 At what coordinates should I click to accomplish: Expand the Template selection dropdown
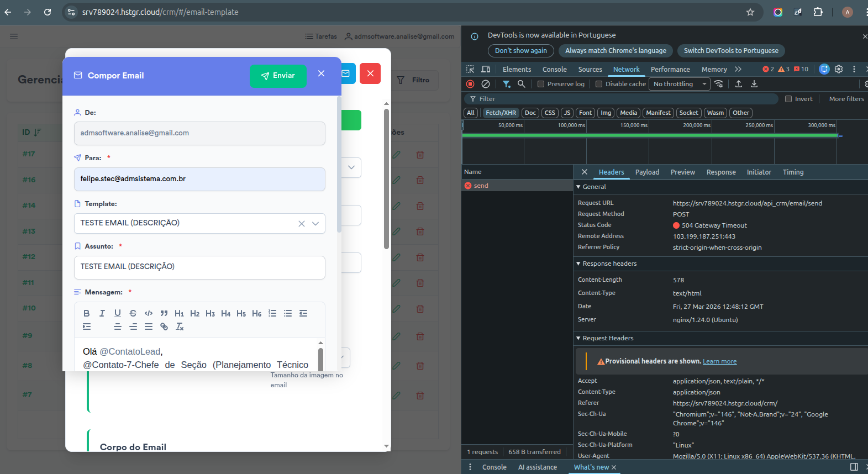pyautogui.click(x=315, y=224)
